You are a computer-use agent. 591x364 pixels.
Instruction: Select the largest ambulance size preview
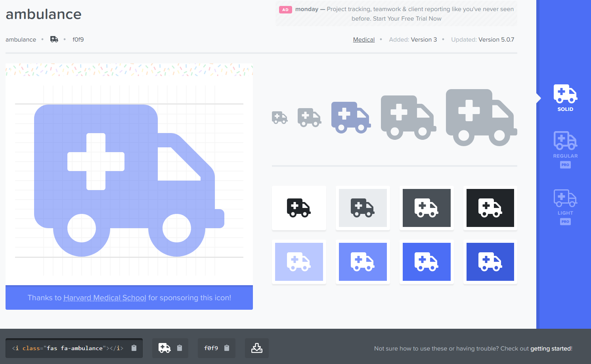coord(481,118)
